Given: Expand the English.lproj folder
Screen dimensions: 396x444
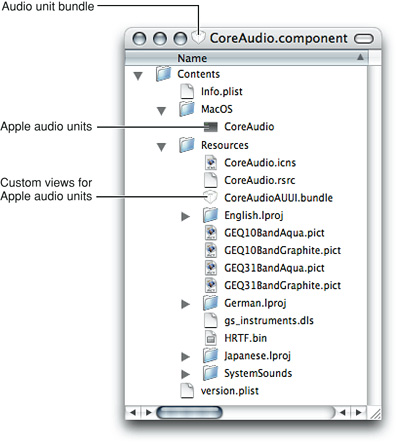Looking at the screenshot, I should coord(185,217).
